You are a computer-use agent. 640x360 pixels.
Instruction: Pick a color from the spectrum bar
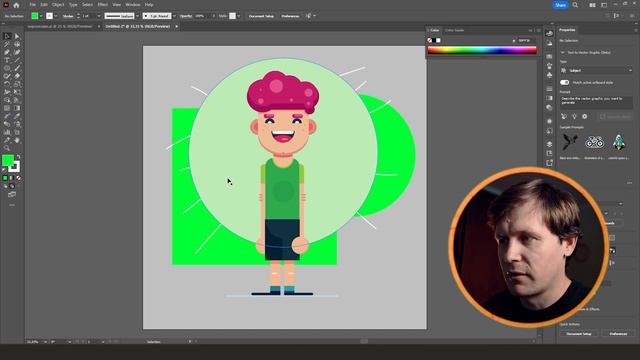(x=482, y=50)
